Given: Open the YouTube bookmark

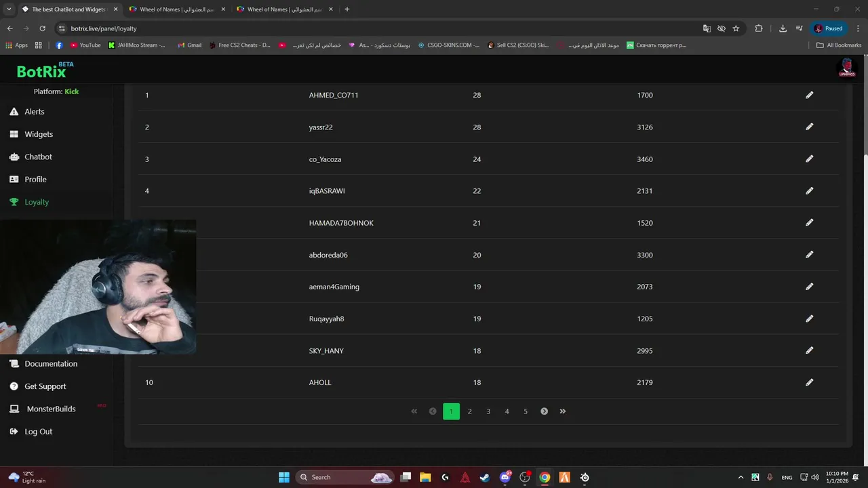Looking at the screenshot, I should (x=85, y=45).
